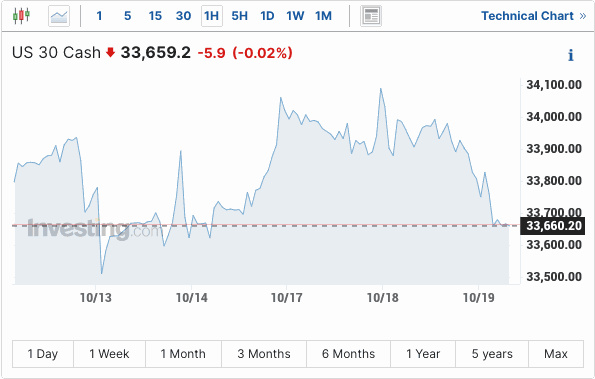Click the 34,100.00 price axis label
The height and width of the screenshot is (379, 595).
[x=554, y=85]
